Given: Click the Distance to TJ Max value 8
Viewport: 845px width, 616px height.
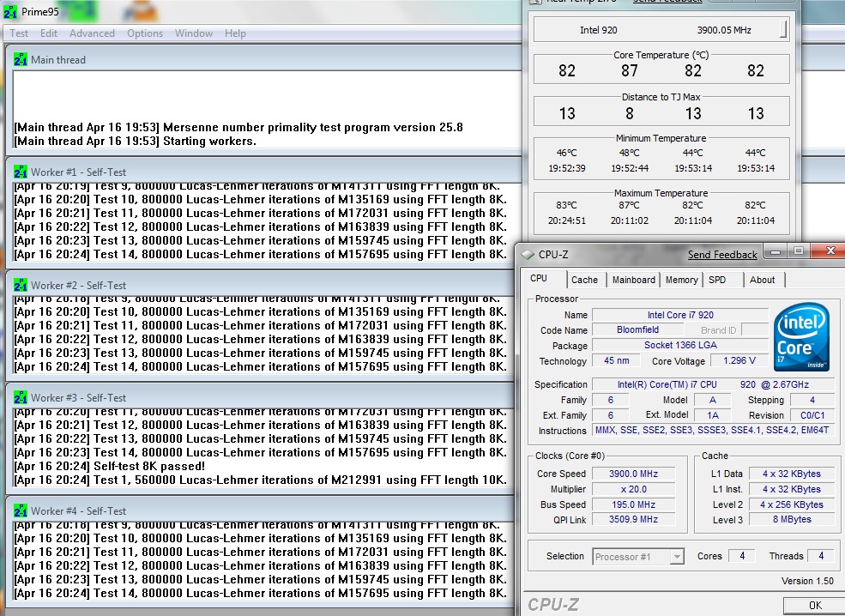Looking at the screenshot, I should pos(630,114).
